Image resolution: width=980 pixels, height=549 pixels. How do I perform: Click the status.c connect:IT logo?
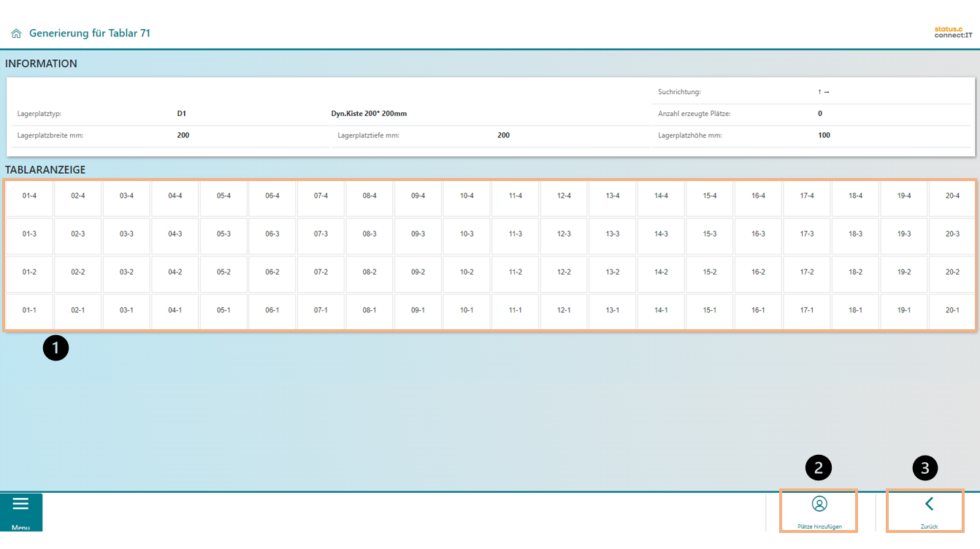953,33
